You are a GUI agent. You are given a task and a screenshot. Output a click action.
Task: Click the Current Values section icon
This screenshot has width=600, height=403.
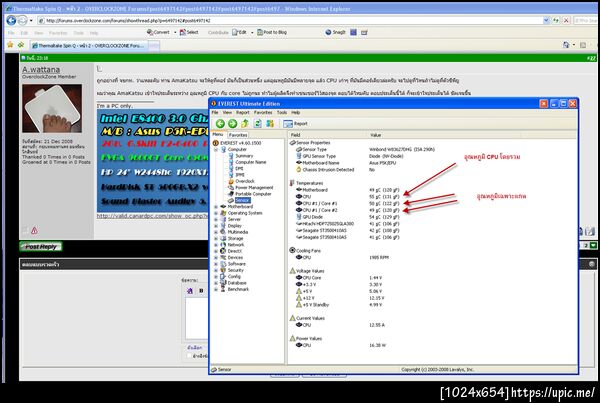(293, 318)
